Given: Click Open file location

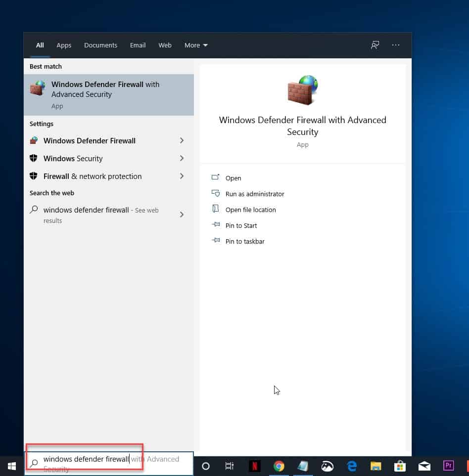Looking at the screenshot, I should [x=249, y=210].
